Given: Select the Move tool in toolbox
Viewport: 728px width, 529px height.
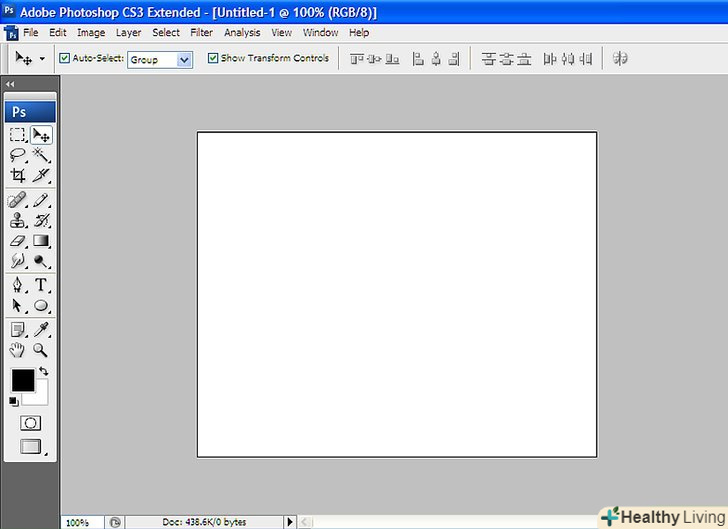Looking at the screenshot, I should pos(41,135).
